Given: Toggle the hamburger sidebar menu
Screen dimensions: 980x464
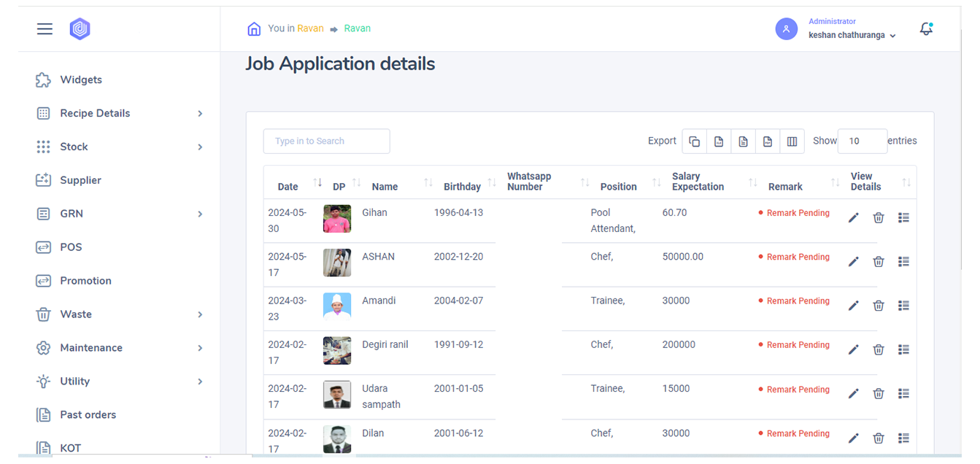Looking at the screenshot, I should pyautogui.click(x=45, y=29).
